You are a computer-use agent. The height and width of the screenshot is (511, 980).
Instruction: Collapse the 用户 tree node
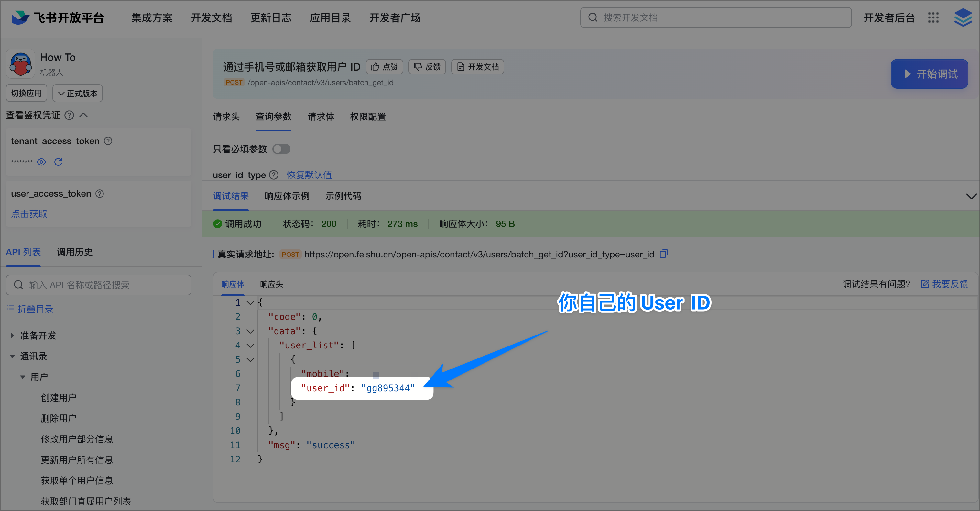(x=22, y=377)
